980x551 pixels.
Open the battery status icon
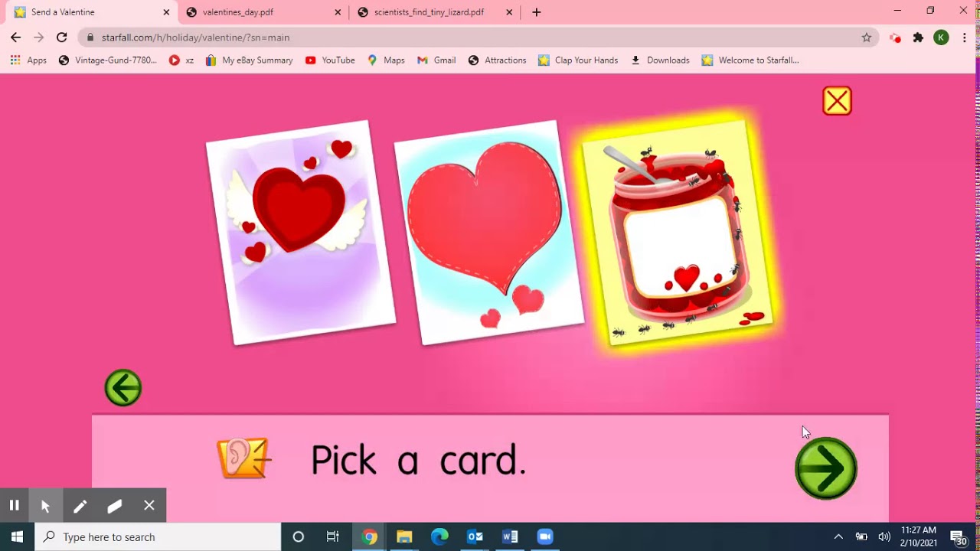861,536
